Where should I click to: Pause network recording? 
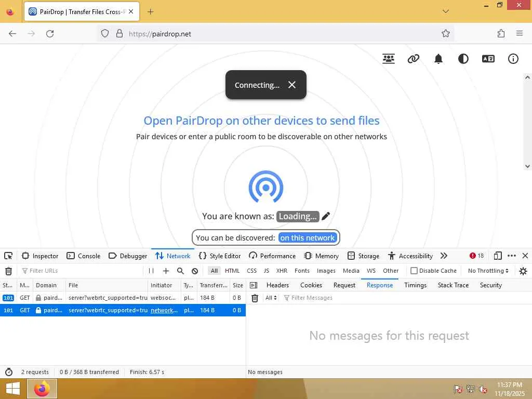(x=151, y=271)
